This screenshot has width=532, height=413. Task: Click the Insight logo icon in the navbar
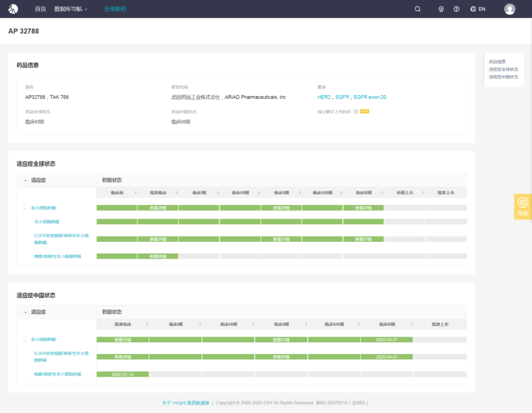tap(13, 9)
